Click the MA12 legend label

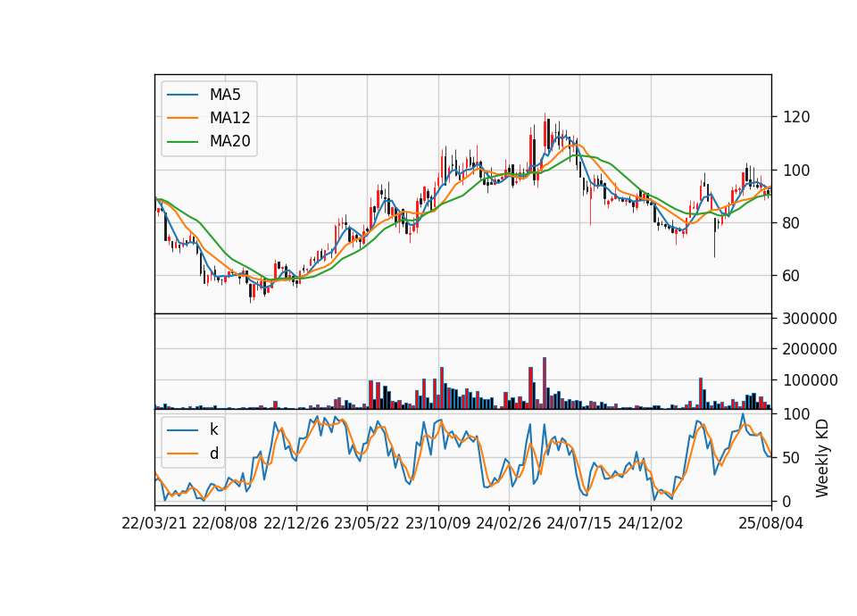229,118
